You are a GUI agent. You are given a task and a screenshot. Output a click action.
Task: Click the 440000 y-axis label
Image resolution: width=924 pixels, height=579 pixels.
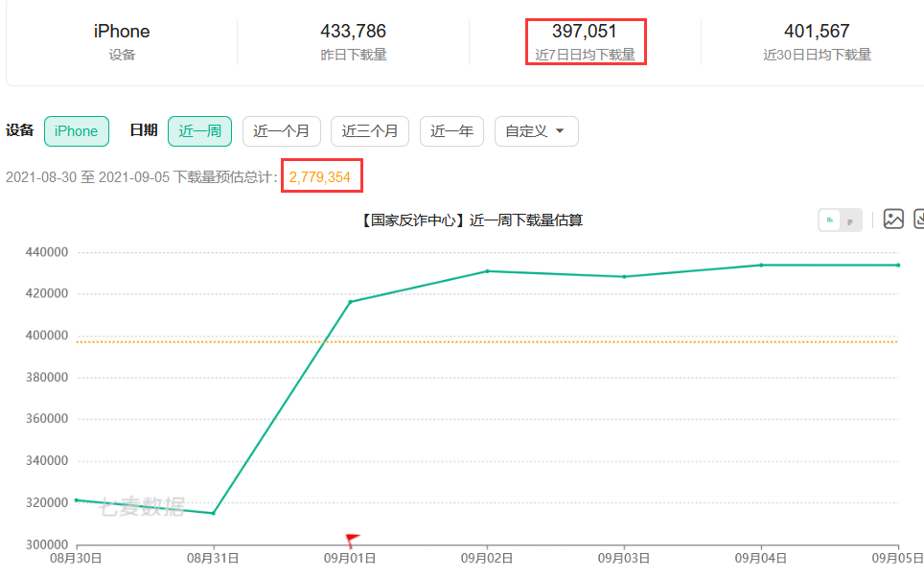tap(47, 252)
